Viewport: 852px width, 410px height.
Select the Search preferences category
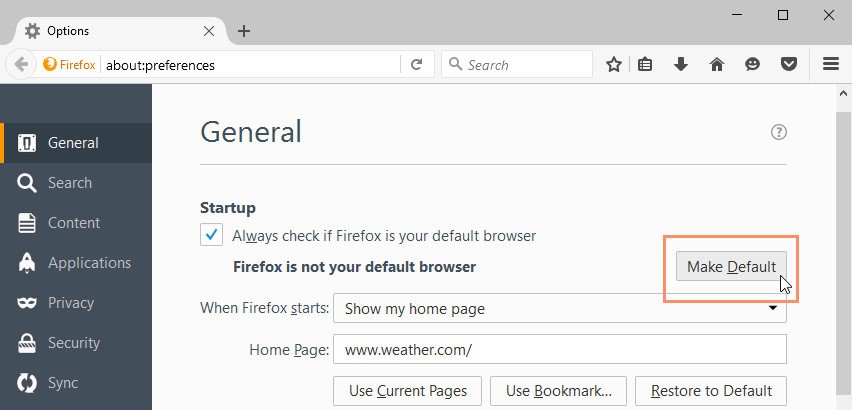pyautogui.click(x=69, y=183)
